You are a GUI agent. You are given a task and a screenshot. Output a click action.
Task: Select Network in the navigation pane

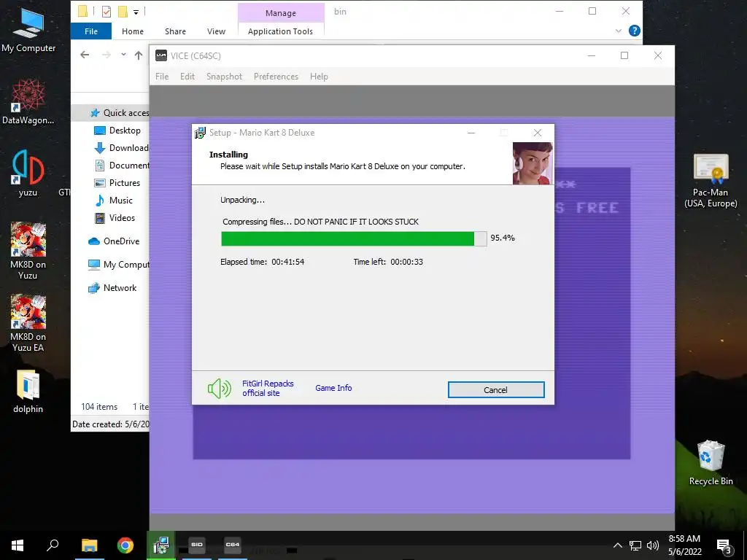click(112, 287)
